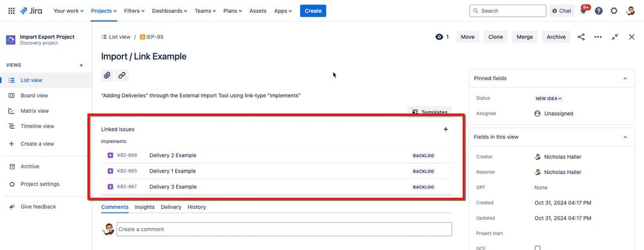Click the Archive button in header
Screen dimensions: 644x250
(x=556, y=37)
